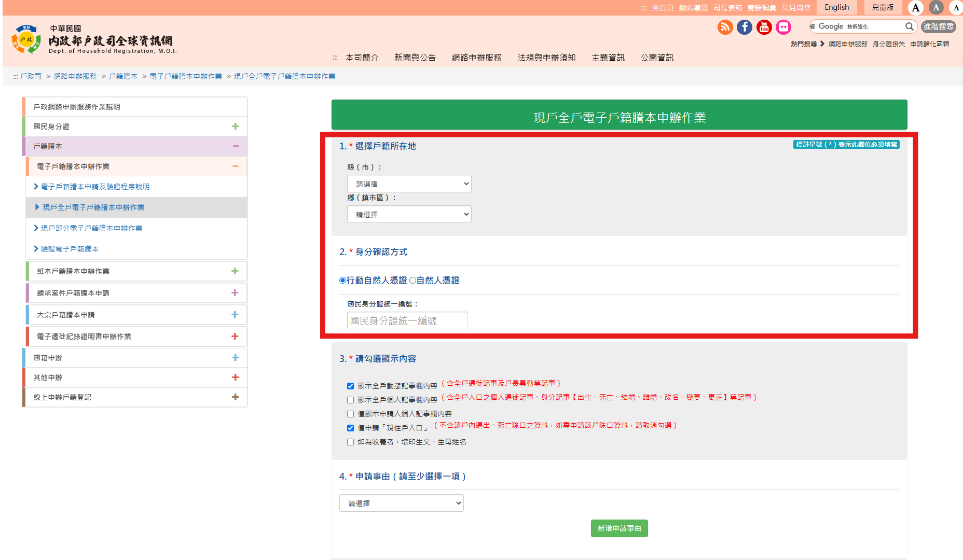Viewport: 963px width, 560px height.
Task: Open the YouTube channel icon
Action: pyautogui.click(x=764, y=27)
